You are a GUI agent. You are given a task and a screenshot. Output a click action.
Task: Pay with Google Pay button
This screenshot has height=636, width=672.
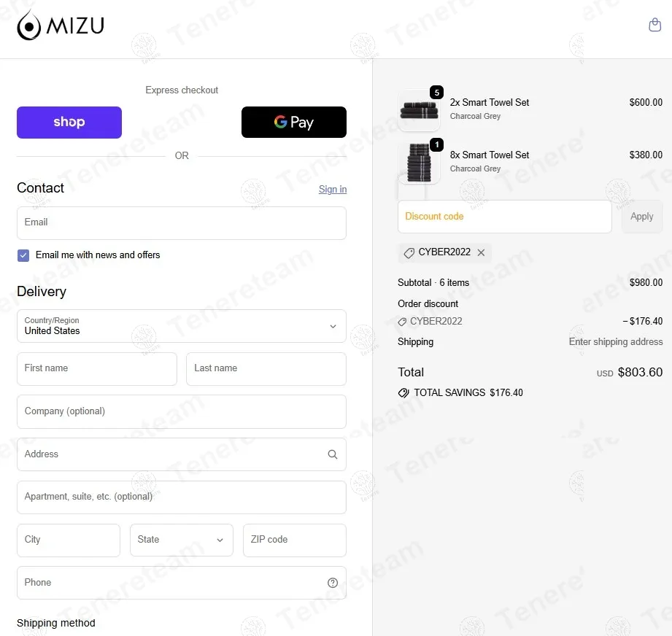[x=293, y=123]
